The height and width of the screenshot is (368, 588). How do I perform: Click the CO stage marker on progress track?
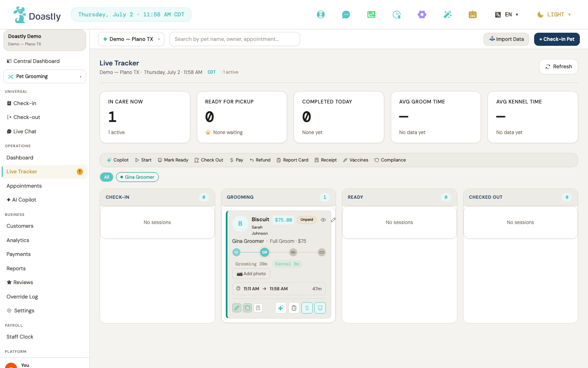[322, 252]
